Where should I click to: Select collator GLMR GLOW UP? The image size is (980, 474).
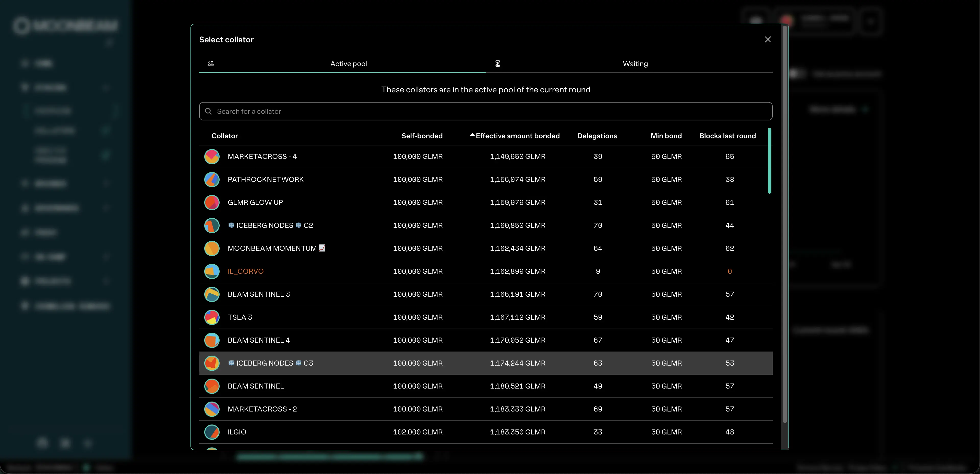(x=486, y=203)
